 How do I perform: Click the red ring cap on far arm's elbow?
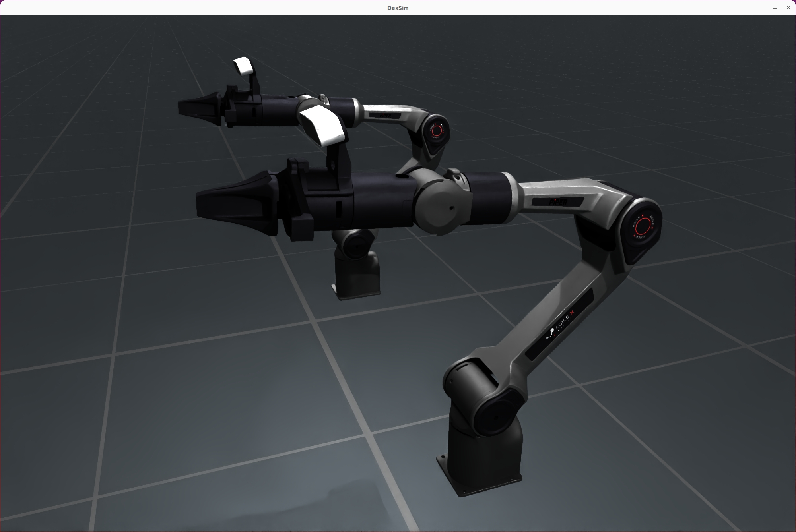[437, 131]
